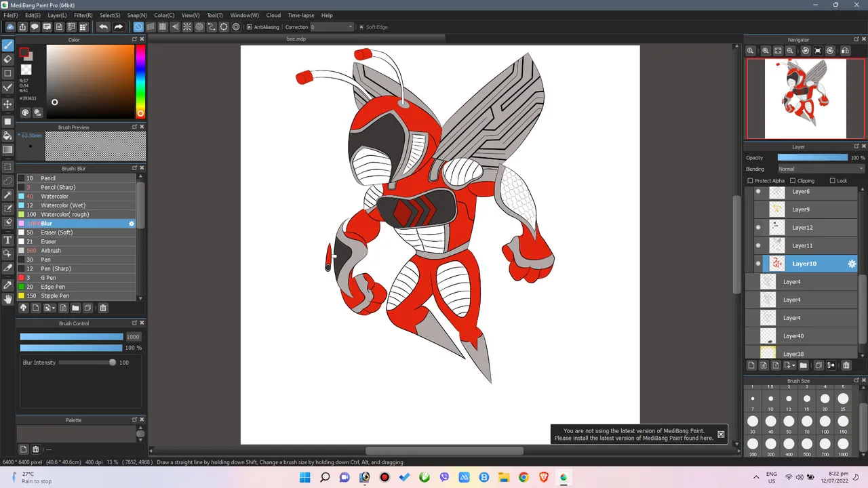Flip canvas view in Navigator
The width and height of the screenshot is (868, 488).
click(845, 51)
